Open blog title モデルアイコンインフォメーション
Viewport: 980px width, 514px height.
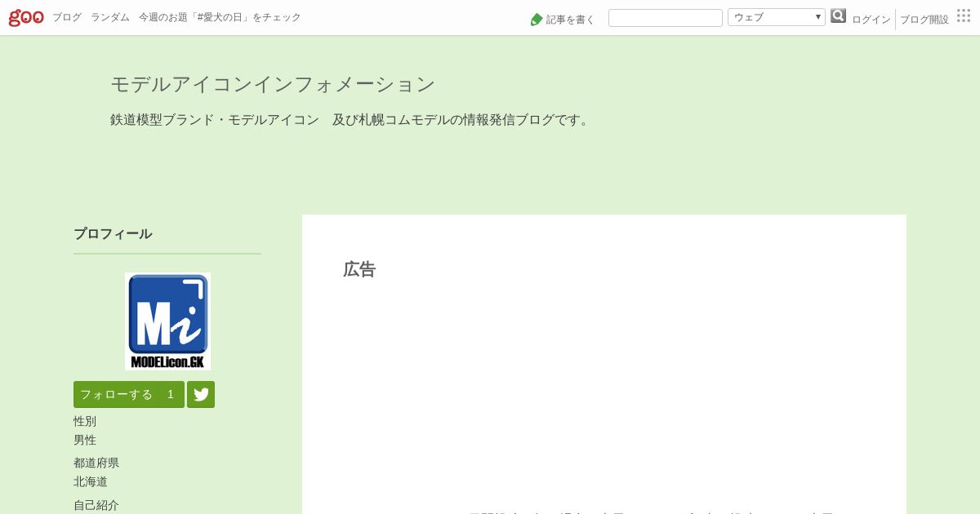pyautogui.click(x=273, y=84)
